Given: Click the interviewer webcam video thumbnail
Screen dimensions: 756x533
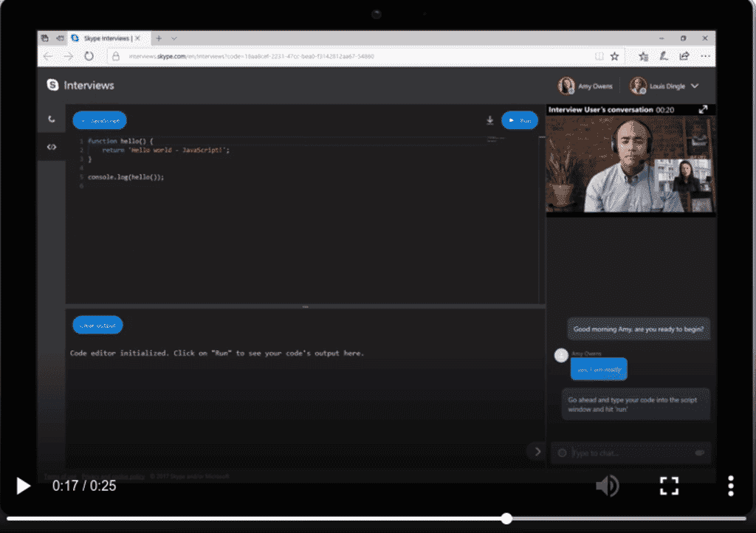Looking at the screenshot, I should pos(630,164).
